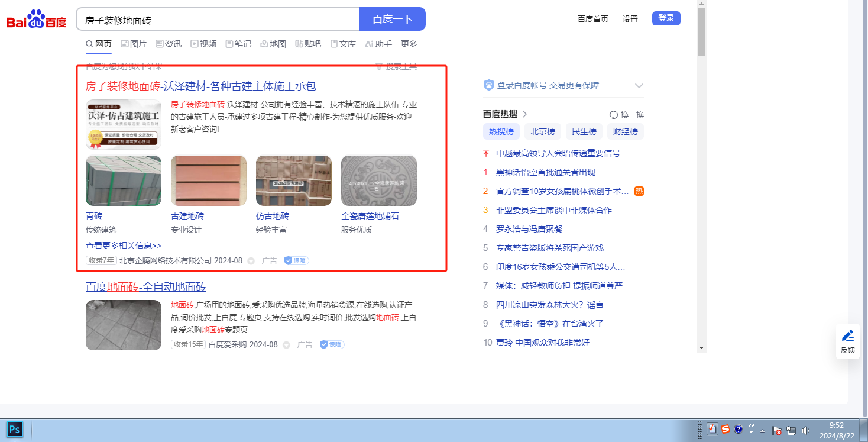Expand the 更多 tab menu
868x442 pixels.
point(409,44)
